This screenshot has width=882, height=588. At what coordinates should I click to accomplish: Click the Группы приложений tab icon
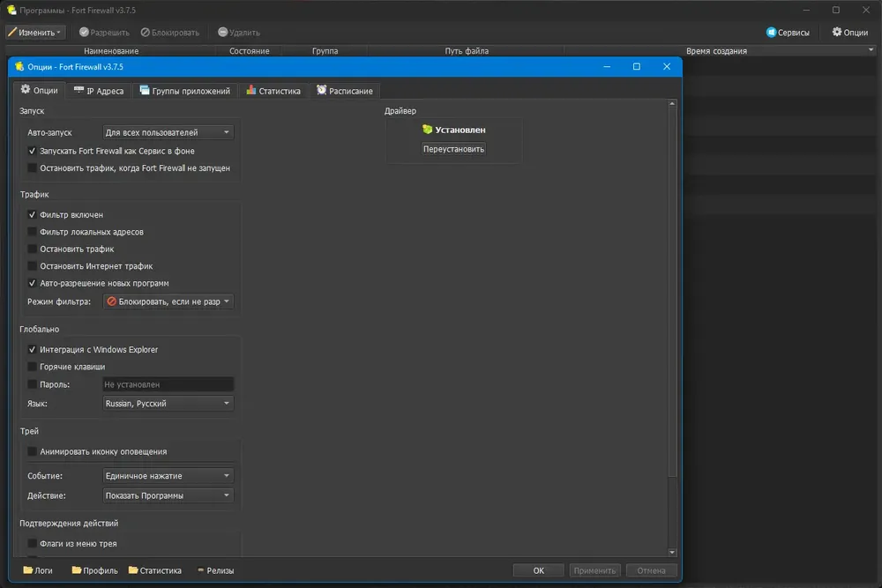pos(145,90)
